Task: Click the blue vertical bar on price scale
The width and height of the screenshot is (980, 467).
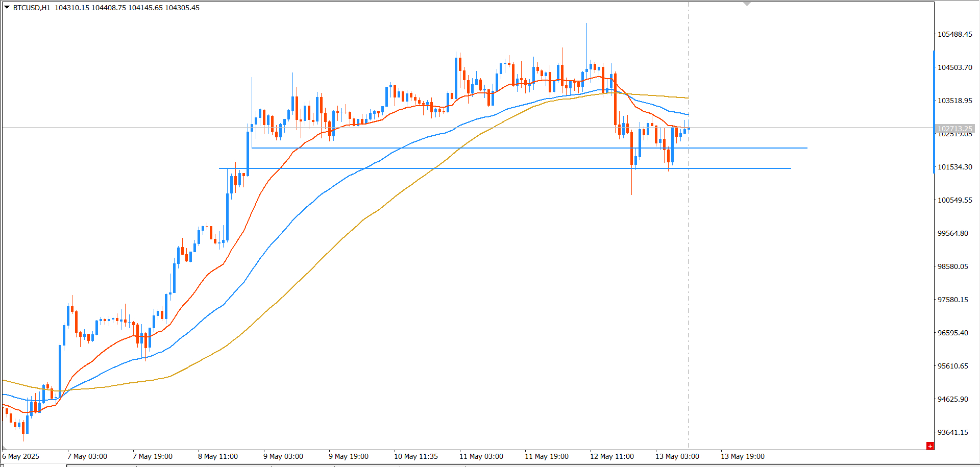Action: click(934, 112)
